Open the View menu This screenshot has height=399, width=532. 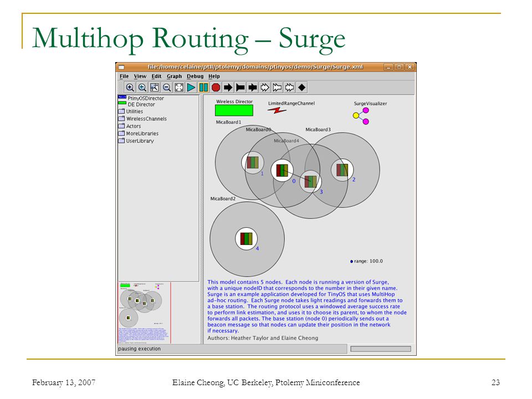(x=140, y=76)
